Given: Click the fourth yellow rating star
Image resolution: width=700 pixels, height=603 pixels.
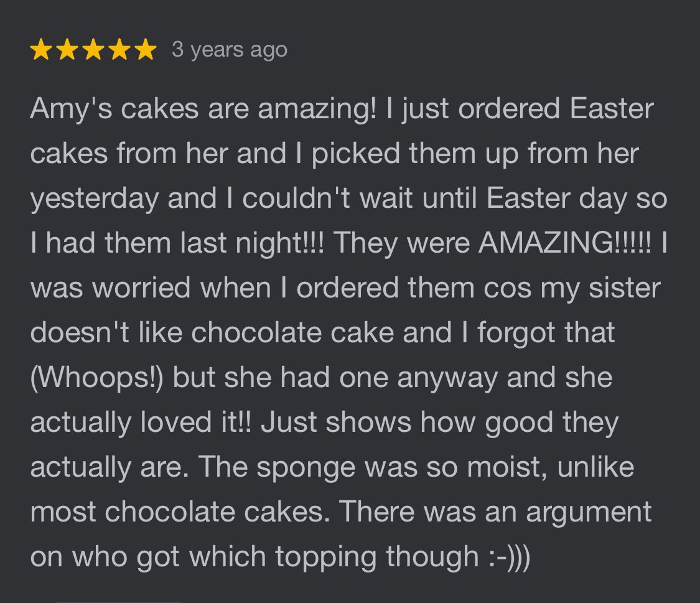Looking at the screenshot, I should (x=118, y=50).
